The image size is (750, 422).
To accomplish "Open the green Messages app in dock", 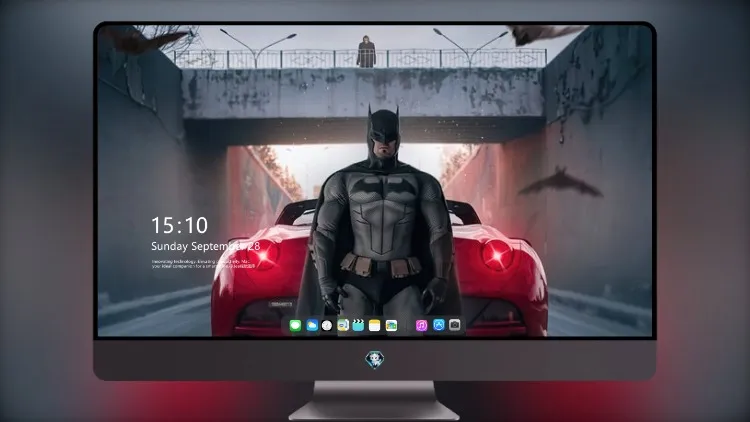I will pos(295,326).
